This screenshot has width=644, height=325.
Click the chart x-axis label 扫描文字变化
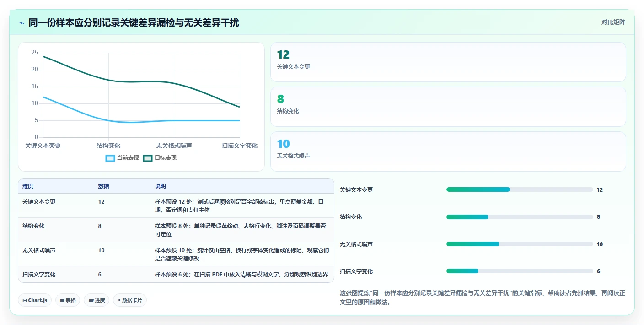(240, 146)
